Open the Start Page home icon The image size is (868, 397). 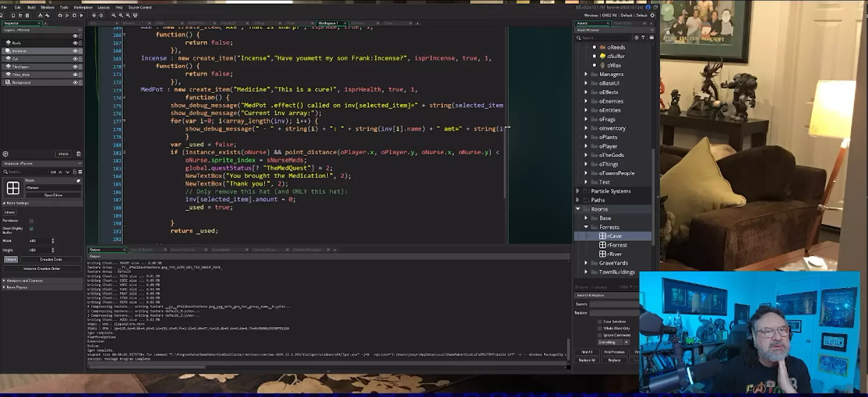point(1,15)
